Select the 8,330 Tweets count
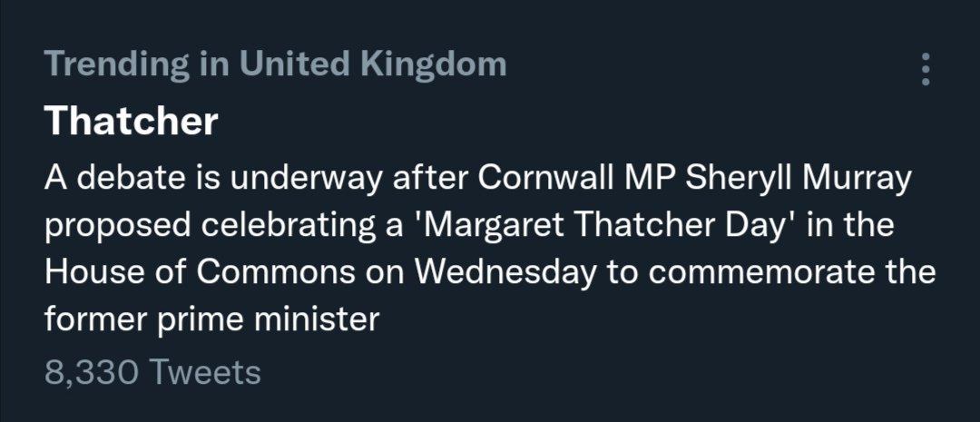Viewport: 980px width, 422px height. [x=152, y=372]
